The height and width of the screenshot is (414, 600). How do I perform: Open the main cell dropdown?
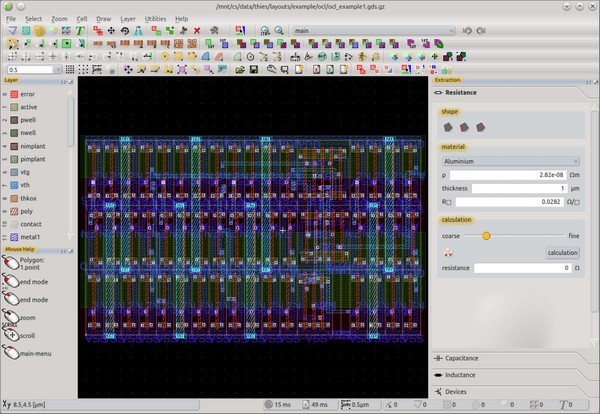point(375,31)
